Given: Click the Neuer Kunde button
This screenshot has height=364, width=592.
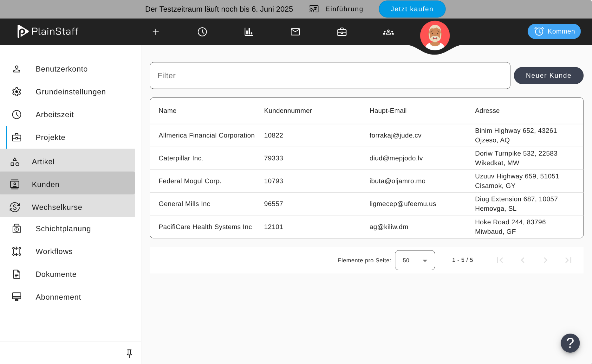Looking at the screenshot, I should [x=549, y=75].
